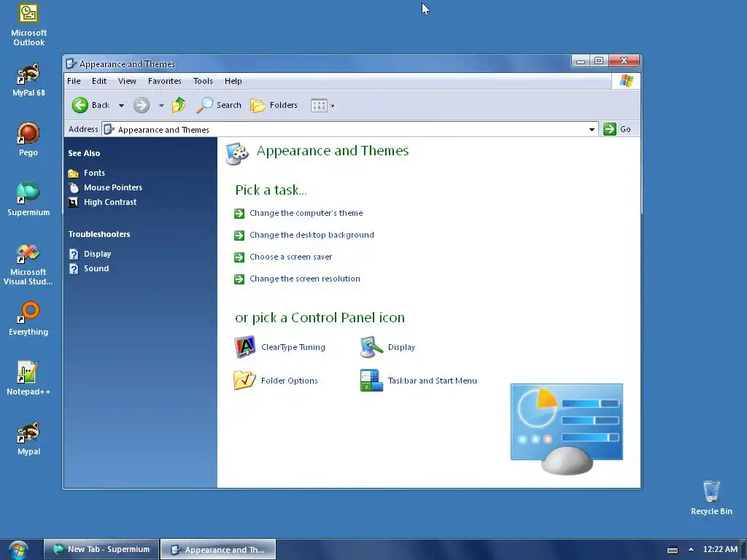Open the Forward history dropdown arrow

(x=161, y=106)
